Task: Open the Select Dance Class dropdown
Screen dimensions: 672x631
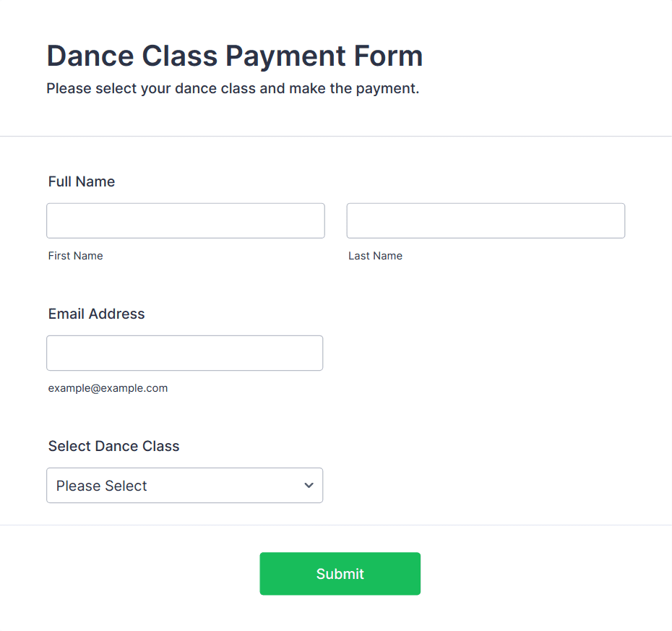Action: (x=185, y=485)
